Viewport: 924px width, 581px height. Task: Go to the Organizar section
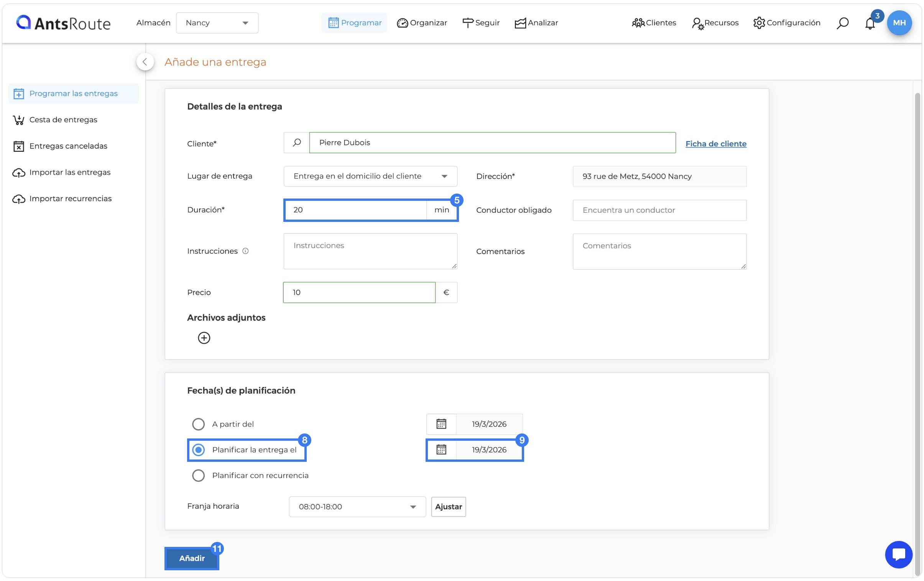pyautogui.click(x=422, y=23)
